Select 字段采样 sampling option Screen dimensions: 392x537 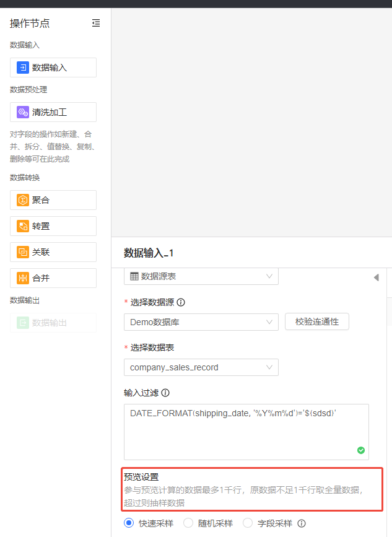pos(248,523)
